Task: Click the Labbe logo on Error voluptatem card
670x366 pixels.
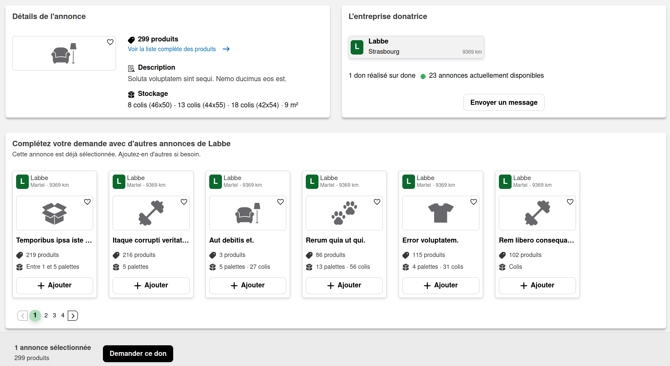Action: coord(408,182)
